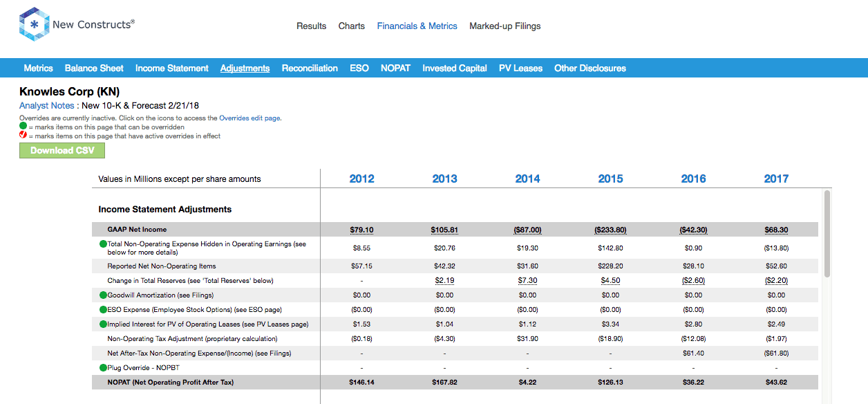Screen dimensions: 868x404
Task: Switch to the Balance Sheet tab
Action: [94, 68]
